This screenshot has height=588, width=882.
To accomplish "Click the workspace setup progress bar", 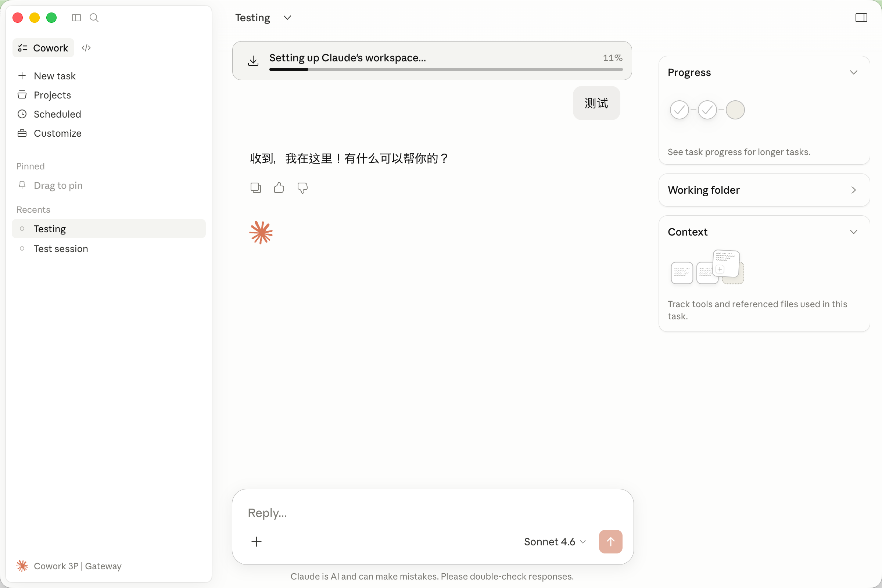I will coord(446,69).
